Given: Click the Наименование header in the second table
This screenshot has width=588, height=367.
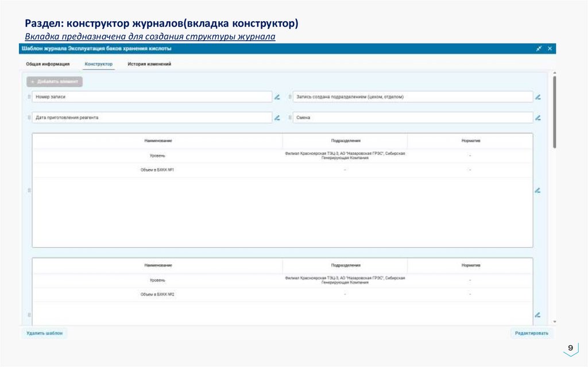Looking at the screenshot, I should 158,265.
